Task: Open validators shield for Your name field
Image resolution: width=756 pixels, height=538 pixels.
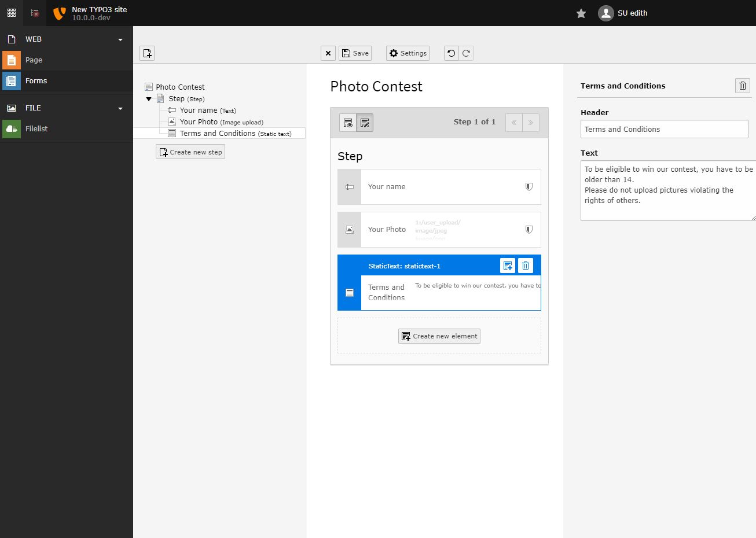Action: tap(529, 187)
